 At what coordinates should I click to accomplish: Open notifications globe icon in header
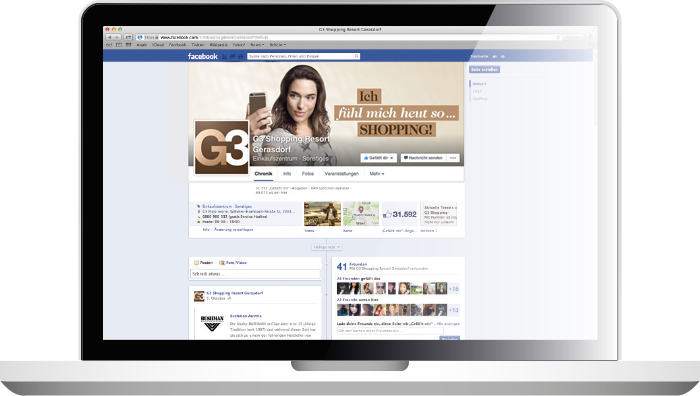coord(240,57)
